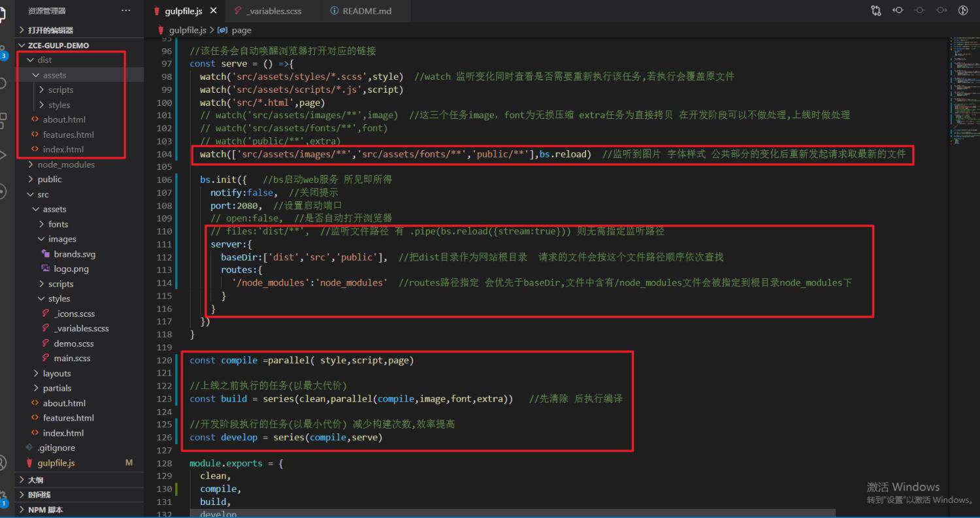Close the gulpfile.js editor tab
The width and height of the screenshot is (980, 518).
pos(213,10)
